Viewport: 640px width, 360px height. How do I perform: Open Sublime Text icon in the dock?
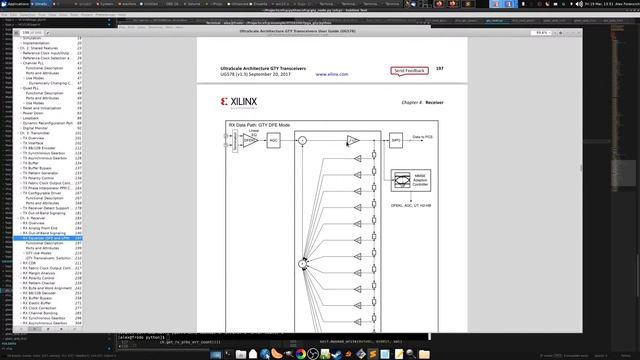373,354
